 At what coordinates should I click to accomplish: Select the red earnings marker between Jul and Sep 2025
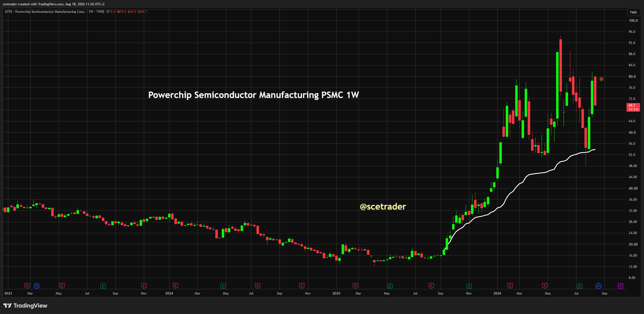[431, 286]
